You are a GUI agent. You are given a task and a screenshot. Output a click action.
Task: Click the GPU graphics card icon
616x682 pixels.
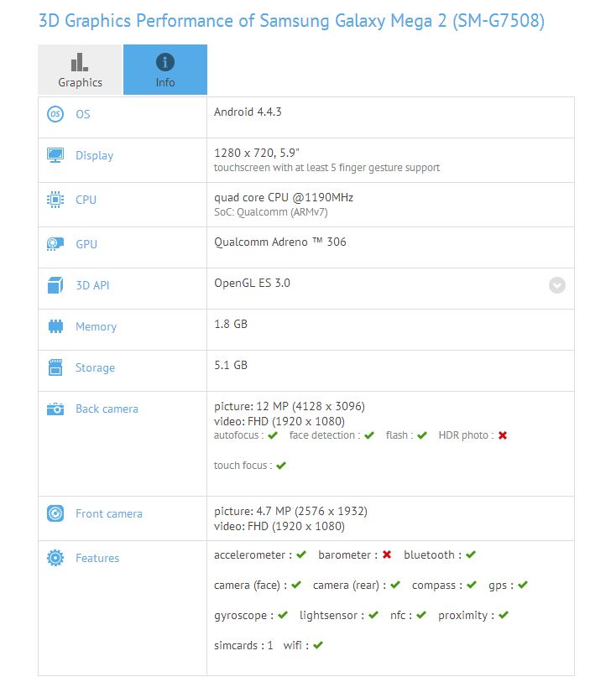(x=55, y=244)
